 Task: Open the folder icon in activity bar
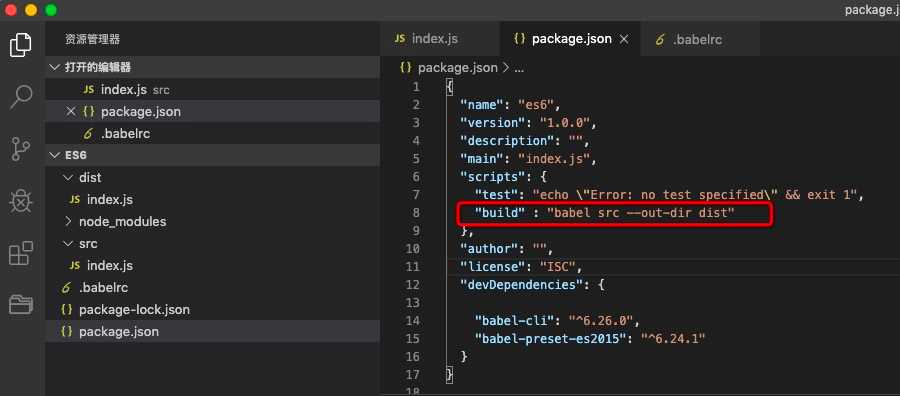coord(21,304)
